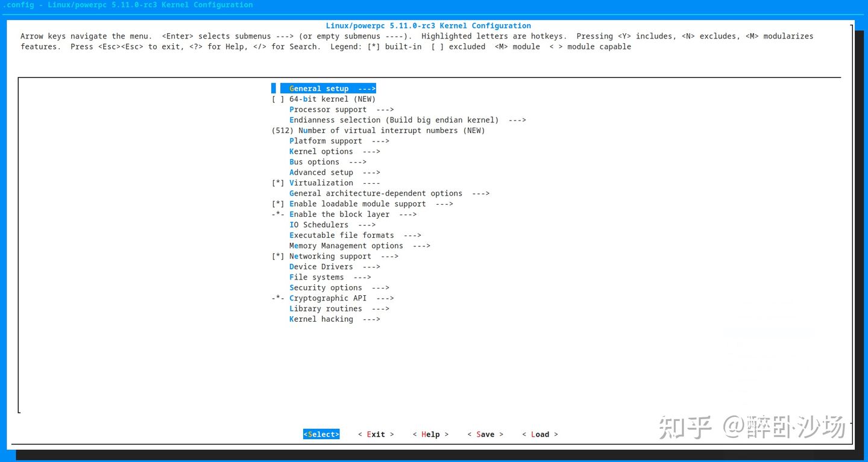Image resolution: width=868 pixels, height=462 pixels.
Task: Click the Load button
Action: (x=540, y=434)
